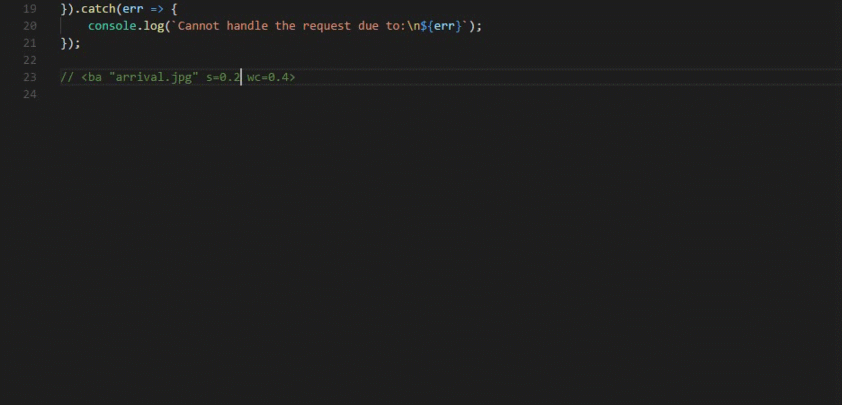The height and width of the screenshot is (405, 842).
Task: Click line number 22 in the gutter
Action: click(30, 60)
